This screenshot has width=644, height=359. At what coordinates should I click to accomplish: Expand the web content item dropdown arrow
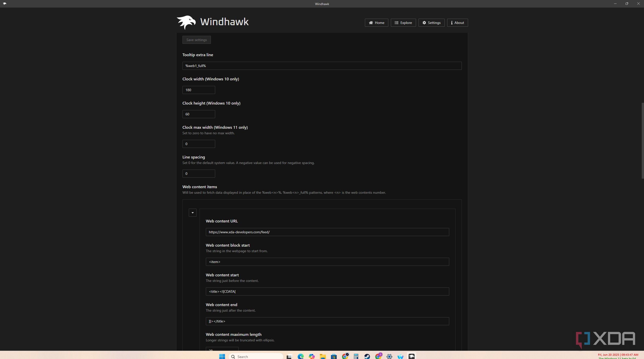point(193,213)
